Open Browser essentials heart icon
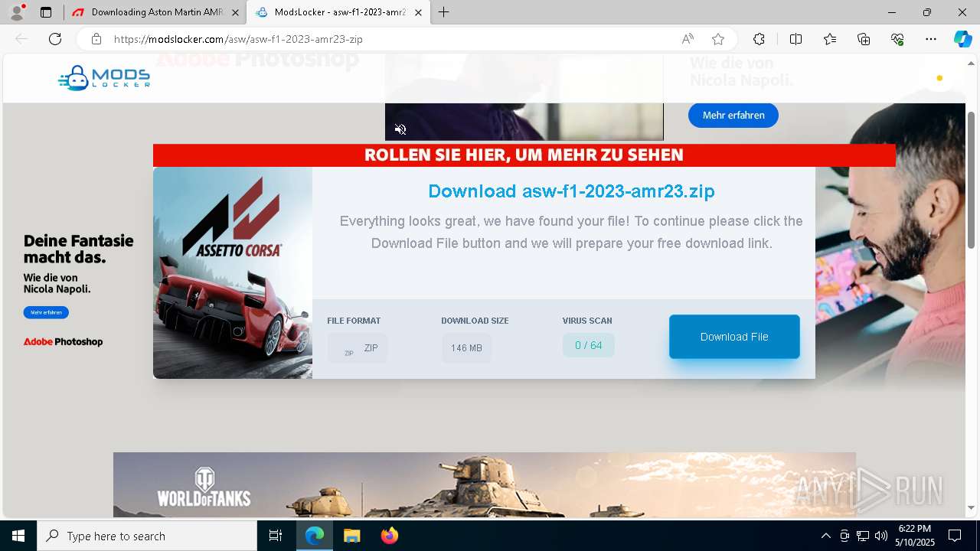The height and width of the screenshot is (551, 980). point(897,39)
